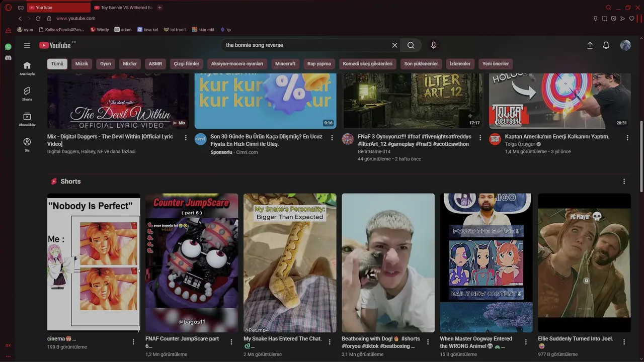Play the Nobody Is Perfect short thumbnail
Image resolution: width=644 pixels, height=362 pixels.
[94, 263]
